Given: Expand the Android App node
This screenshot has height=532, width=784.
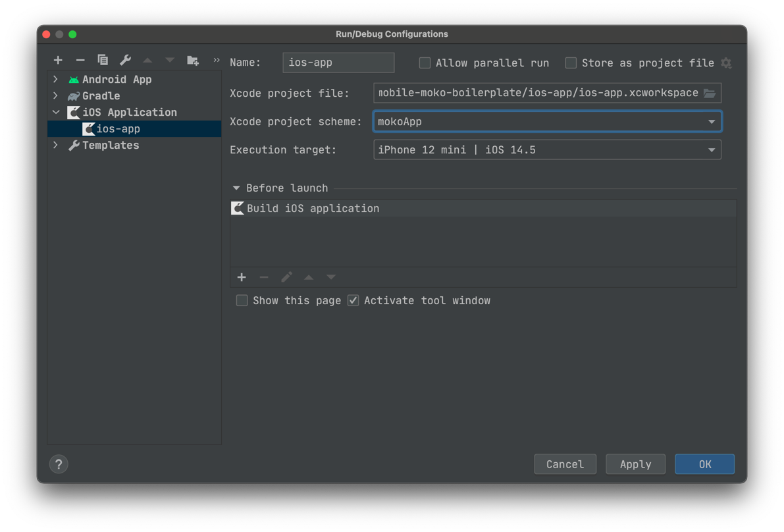Looking at the screenshot, I should pyautogui.click(x=56, y=80).
